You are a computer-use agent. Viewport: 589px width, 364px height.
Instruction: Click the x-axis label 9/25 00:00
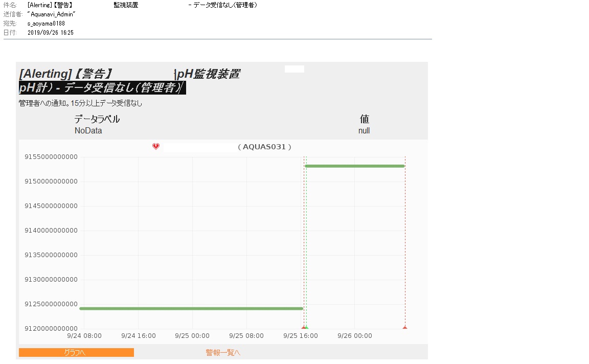coord(192,336)
